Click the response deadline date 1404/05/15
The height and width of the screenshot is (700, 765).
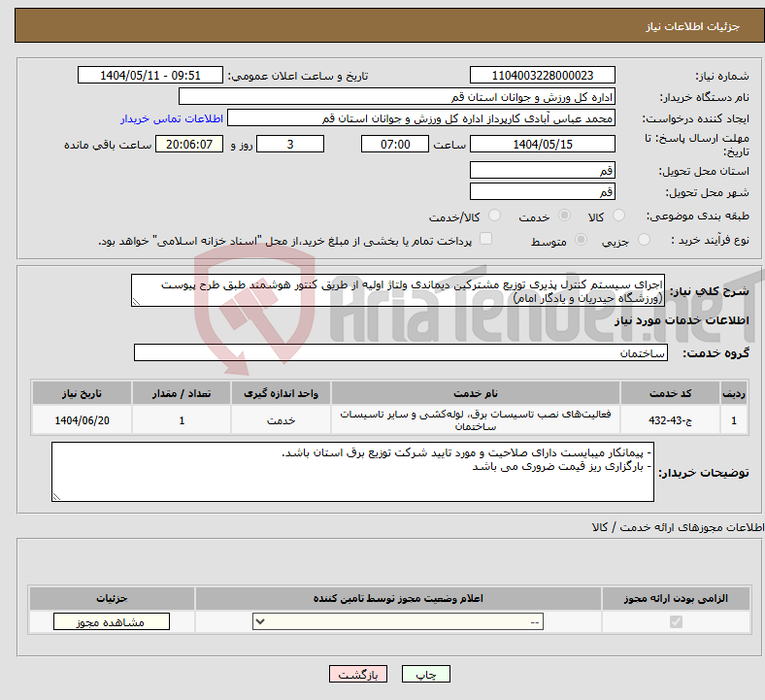point(543,144)
